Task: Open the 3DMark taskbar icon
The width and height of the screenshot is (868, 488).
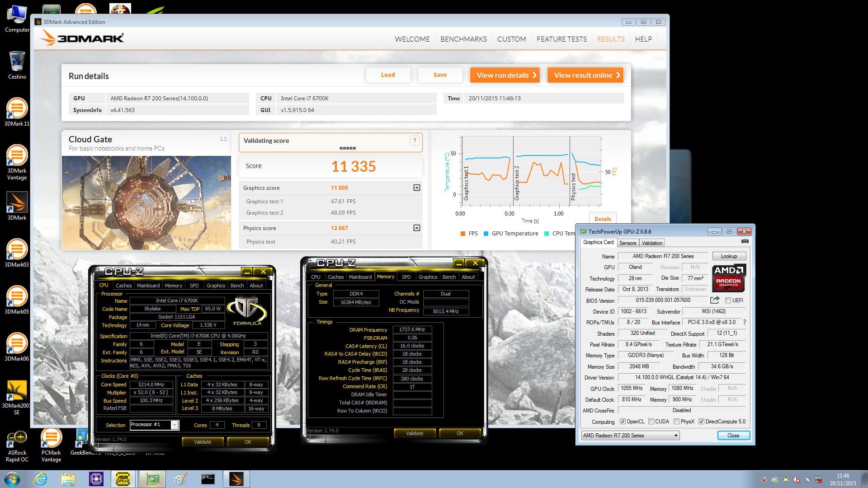Action: click(x=236, y=479)
